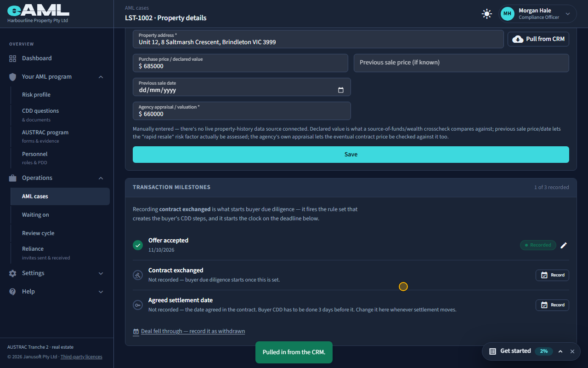Click the Dashboard grid icon

pos(13,58)
